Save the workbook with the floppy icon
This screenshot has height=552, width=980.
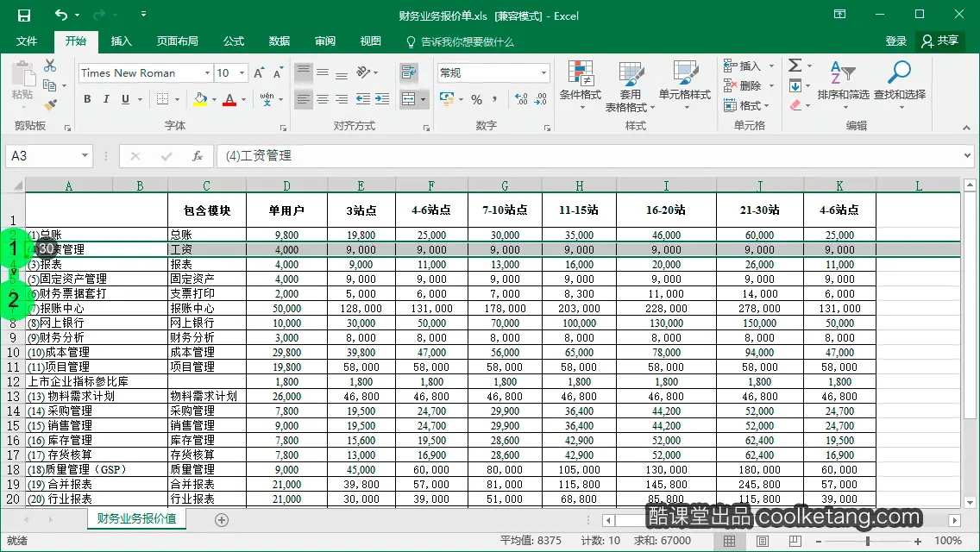24,15
